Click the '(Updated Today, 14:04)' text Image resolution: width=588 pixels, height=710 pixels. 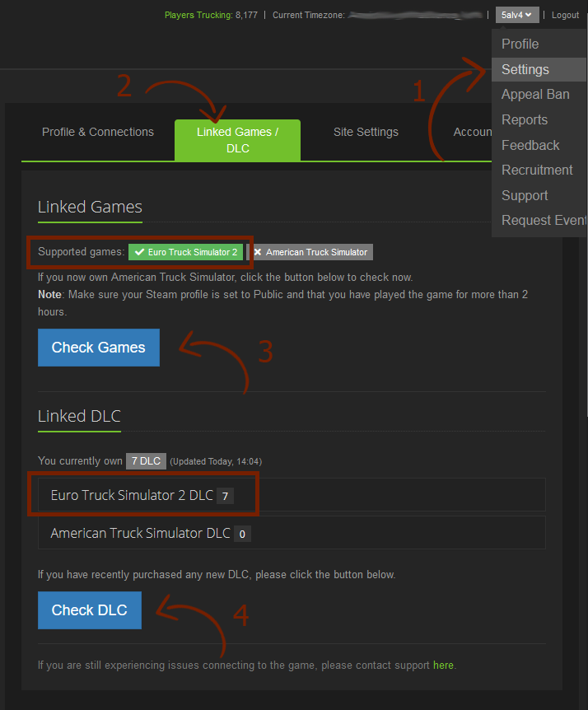point(216,461)
